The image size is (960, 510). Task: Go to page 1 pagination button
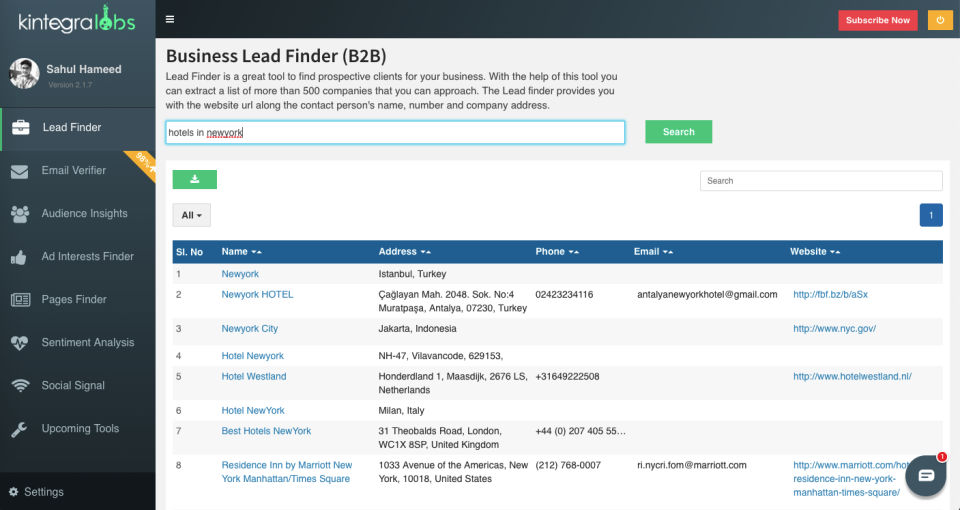pos(931,215)
